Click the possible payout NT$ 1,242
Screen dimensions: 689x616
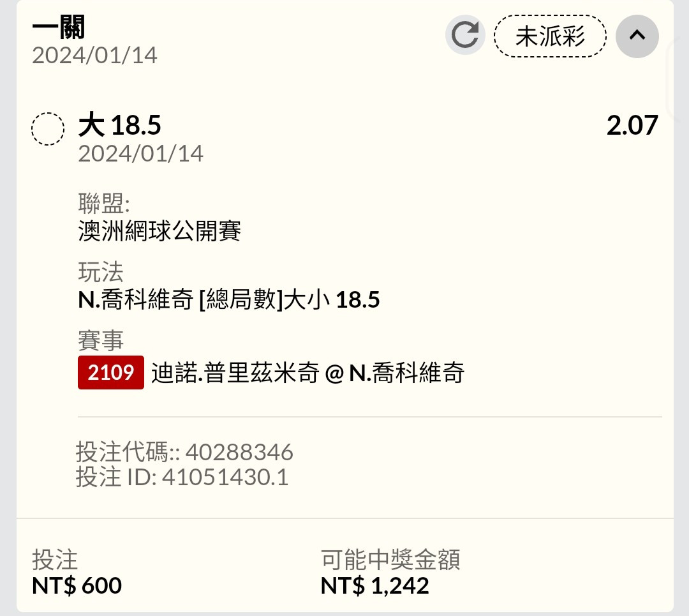coord(375,585)
